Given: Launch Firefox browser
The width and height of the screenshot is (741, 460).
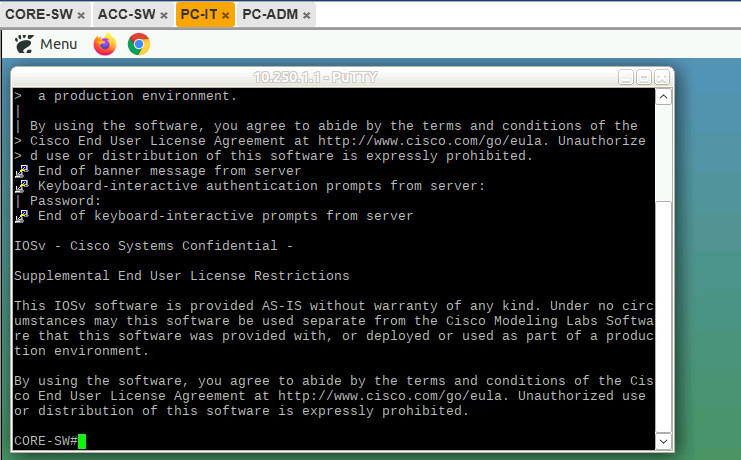Looking at the screenshot, I should click(x=104, y=44).
